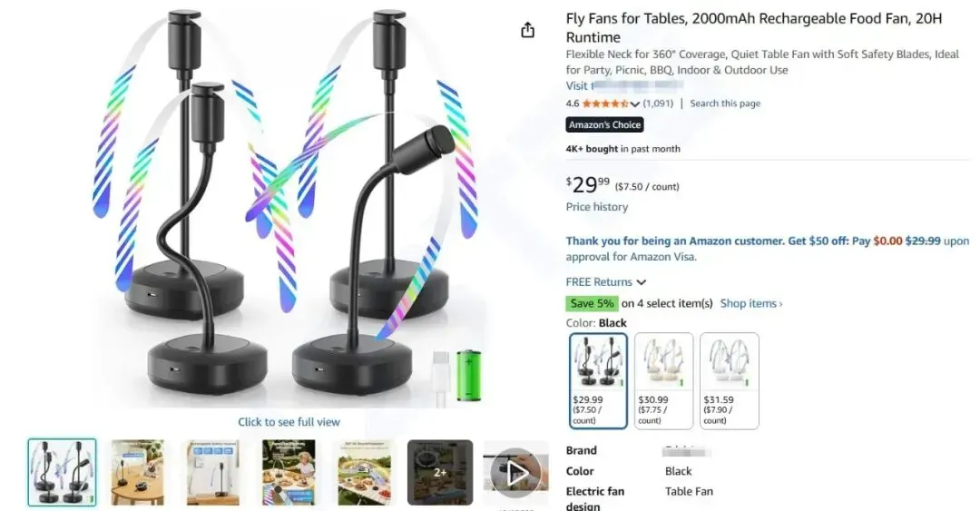Play the product video thumbnail

(515, 473)
